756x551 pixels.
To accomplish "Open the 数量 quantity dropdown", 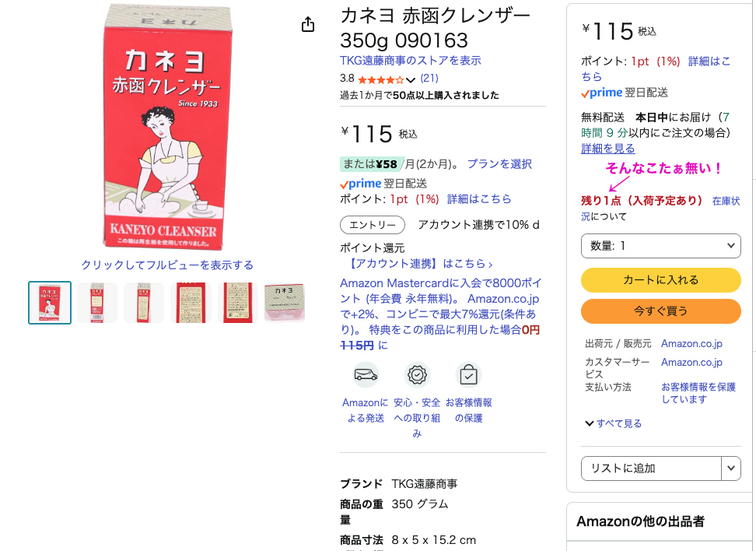I will 660,246.
